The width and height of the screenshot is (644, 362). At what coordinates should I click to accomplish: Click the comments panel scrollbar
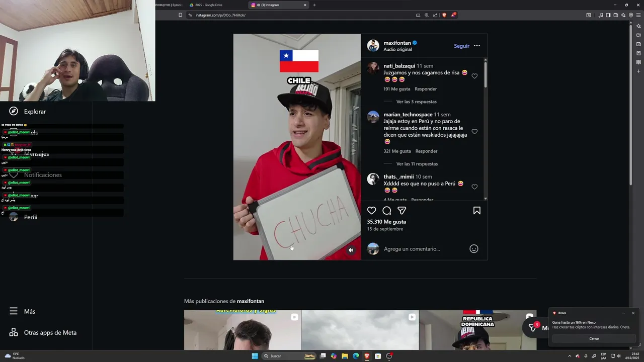pyautogui.click(x=486, y=75)
